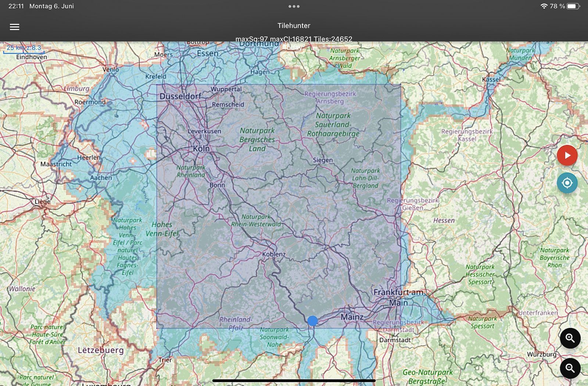Tap the battery icon in status bar

point(573,6)
